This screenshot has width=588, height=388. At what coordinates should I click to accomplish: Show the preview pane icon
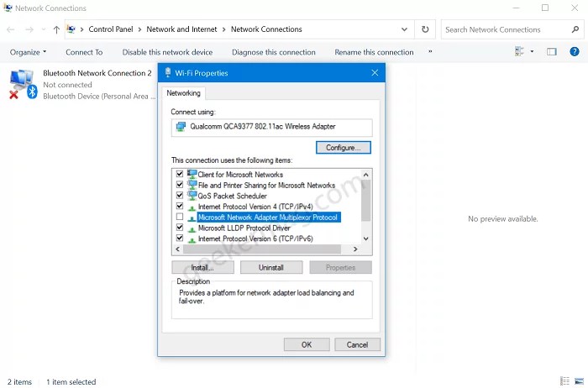click(x=551, y=52)
